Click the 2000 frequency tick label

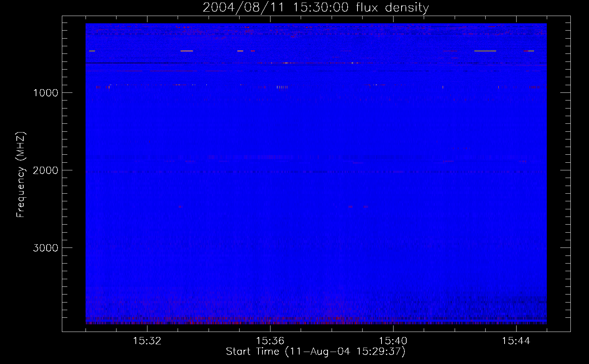tap(46, 170)
